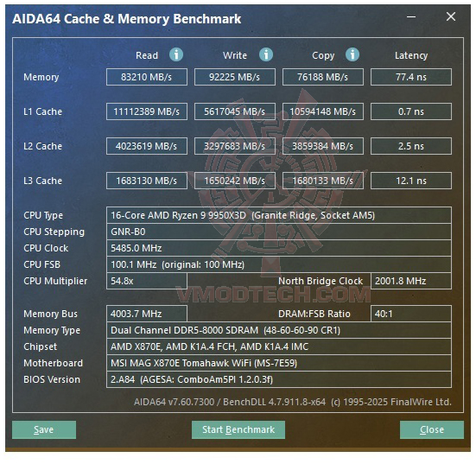Click L1 Cache read value 11112389 MB/s
Image resolution: width=476 pixels, height=464 pixels.
[x=147, y=111]
